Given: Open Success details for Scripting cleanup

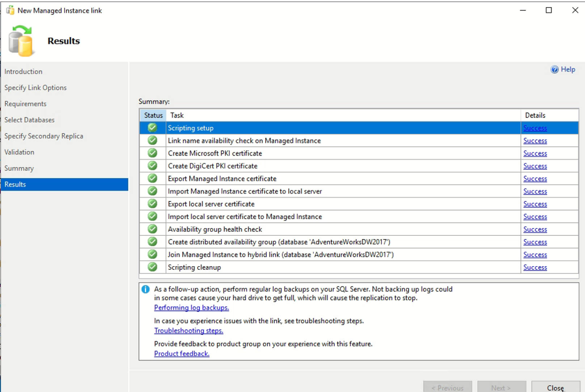Looking at the screenshot, I should point(535,267).
